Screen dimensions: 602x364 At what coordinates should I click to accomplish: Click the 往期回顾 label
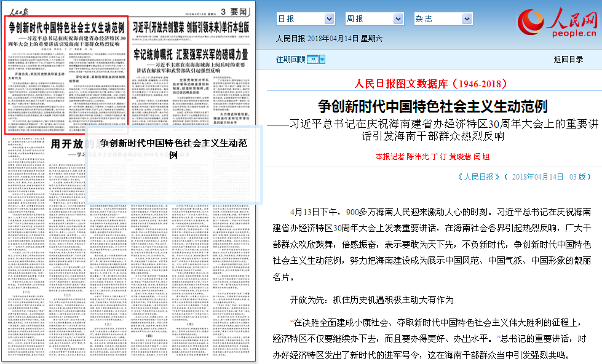pos(291,60)
